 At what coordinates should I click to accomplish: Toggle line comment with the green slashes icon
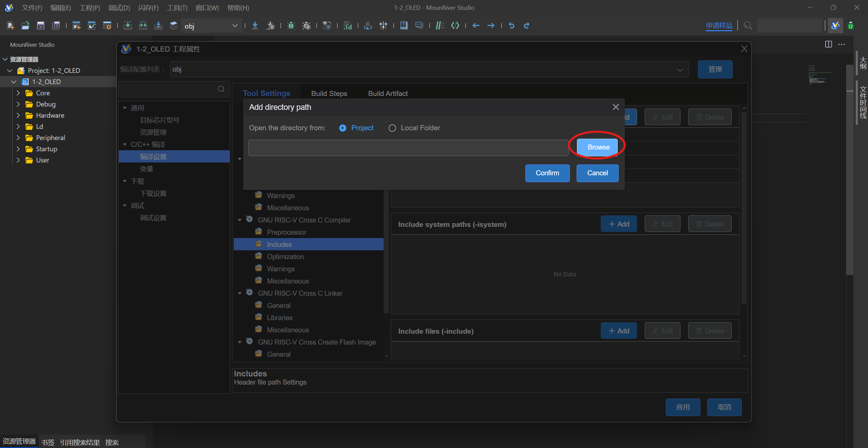point(440,25)
